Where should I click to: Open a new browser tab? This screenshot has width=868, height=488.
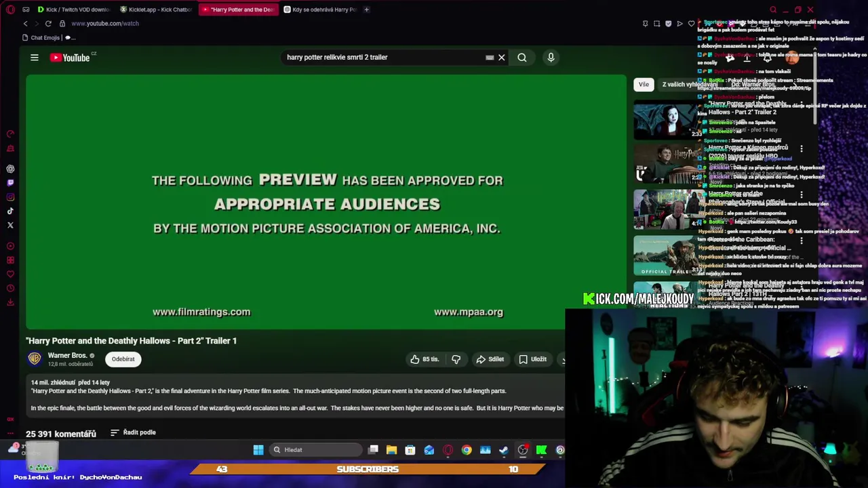point(366,9)
